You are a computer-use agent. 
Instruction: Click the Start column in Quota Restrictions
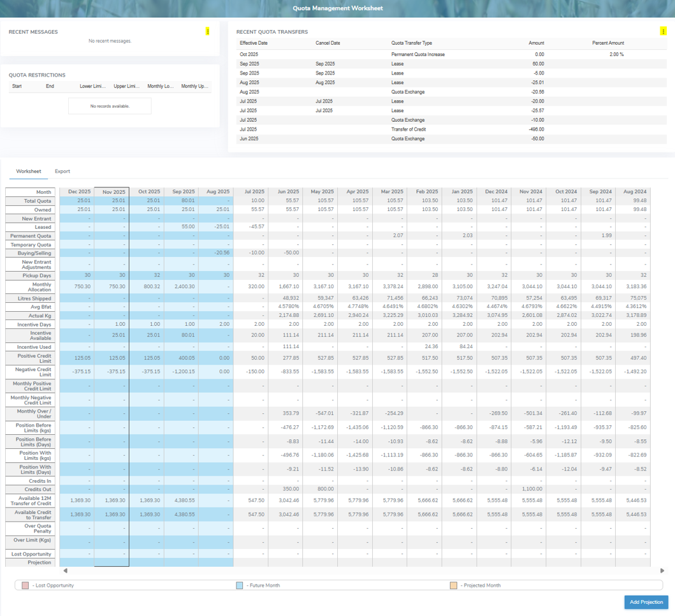[x=17, y=86]
